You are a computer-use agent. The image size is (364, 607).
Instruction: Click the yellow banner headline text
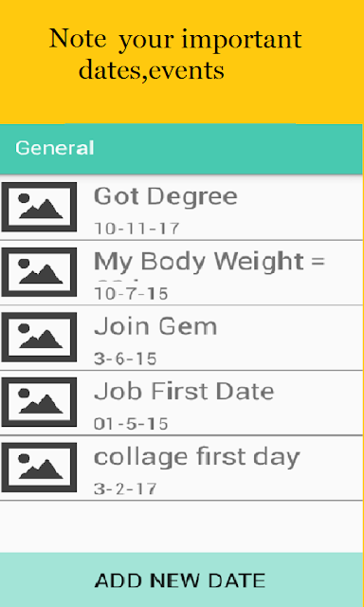point(175,55)
